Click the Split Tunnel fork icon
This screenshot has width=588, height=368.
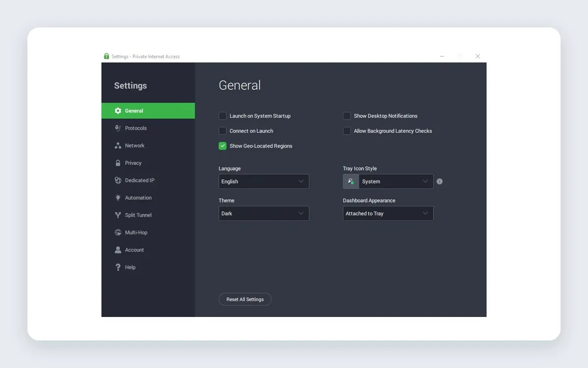pos(118,215)
